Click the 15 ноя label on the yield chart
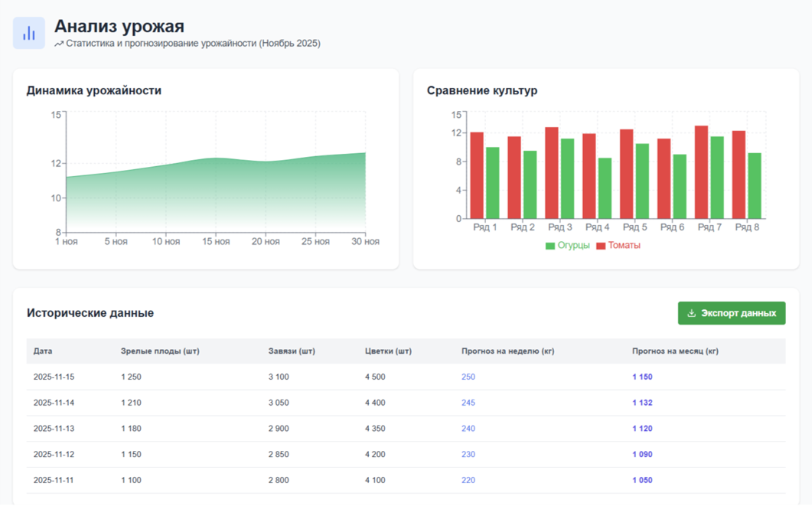This screenshot has height=506, width=812. click(216, 242)
